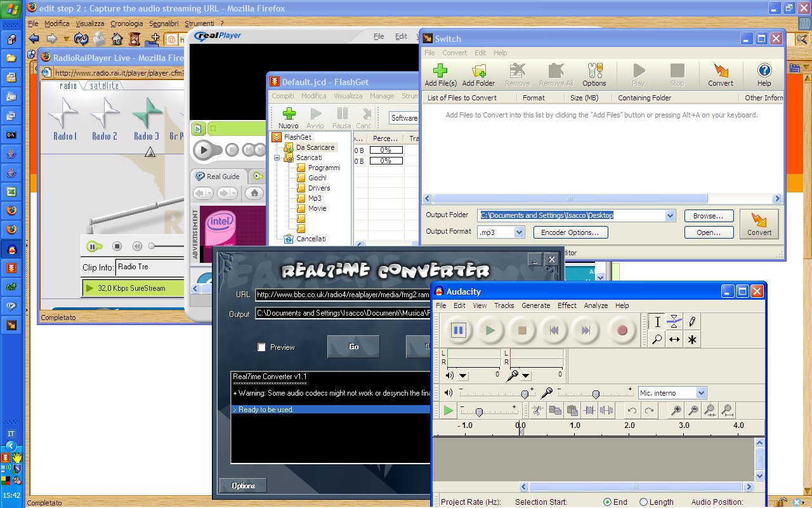This screenshot has width=812, height=508.
Task: Open the Segnalibri menu in Firefox
Action: tap(165, 23)
